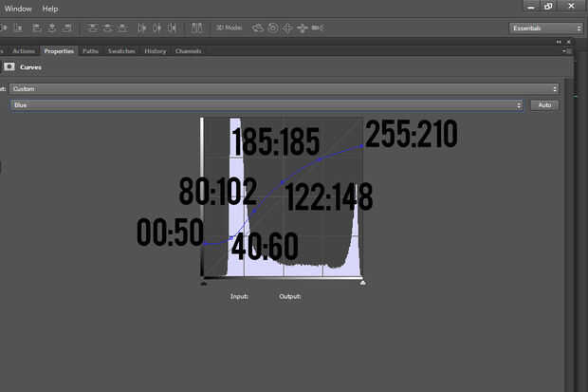The image size is (588, 392).
Task: Select the curve point at bottom-left start
Action: (x=204, y=244)
